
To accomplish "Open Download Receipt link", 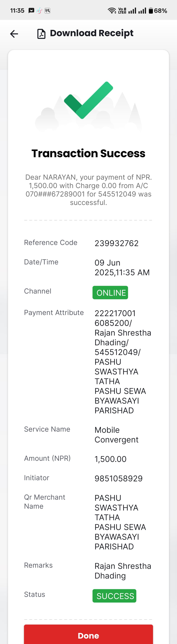I will 91,33.
